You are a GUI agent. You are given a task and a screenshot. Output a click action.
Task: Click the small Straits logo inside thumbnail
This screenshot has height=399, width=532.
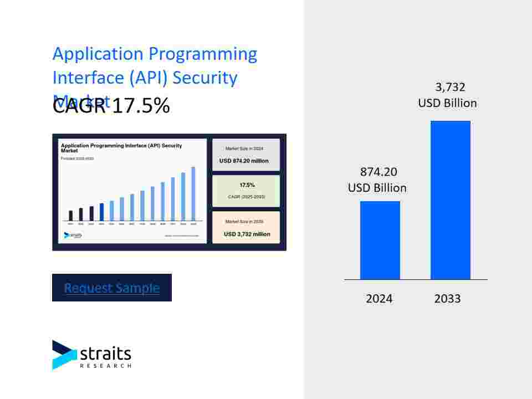click(73, 235)
